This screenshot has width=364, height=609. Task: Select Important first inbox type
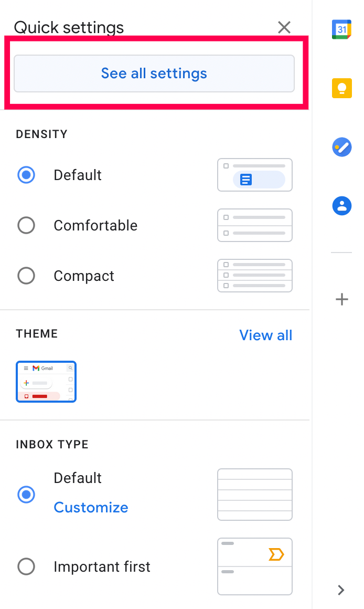pyautogui.click(x=26, y=566)
